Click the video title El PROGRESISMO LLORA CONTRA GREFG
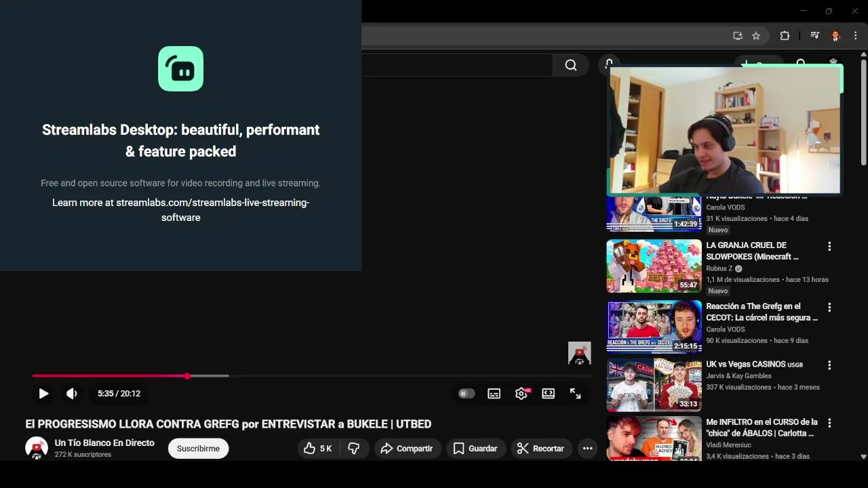Viewport: 868px width, 488px height. tap(228, 424)
